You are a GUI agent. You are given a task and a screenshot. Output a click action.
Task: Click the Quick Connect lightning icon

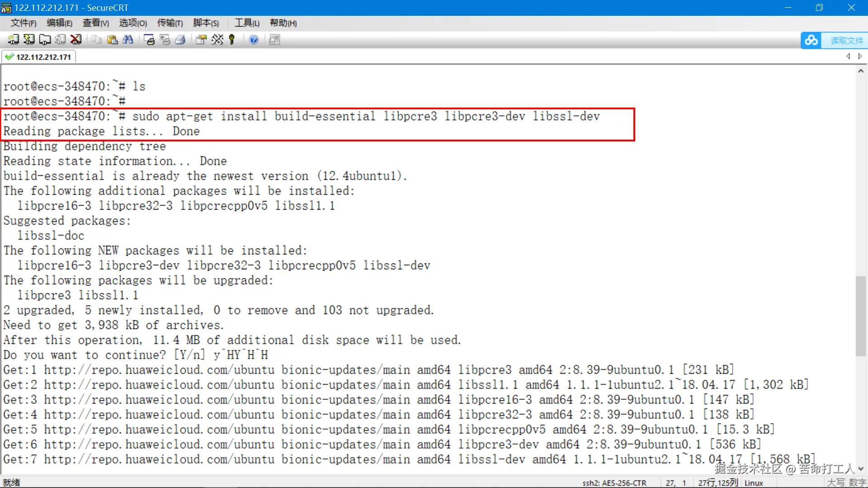click(29, 40)
